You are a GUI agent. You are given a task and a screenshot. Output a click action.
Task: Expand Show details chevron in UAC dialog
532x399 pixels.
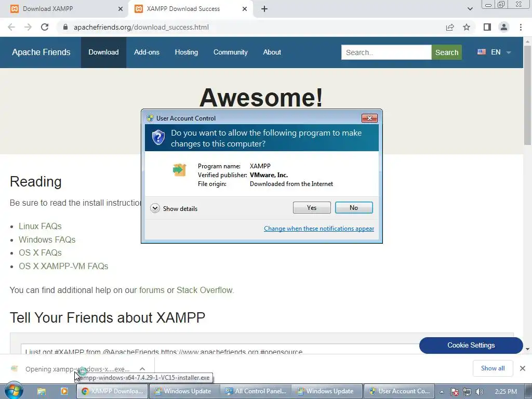[155, 208]
